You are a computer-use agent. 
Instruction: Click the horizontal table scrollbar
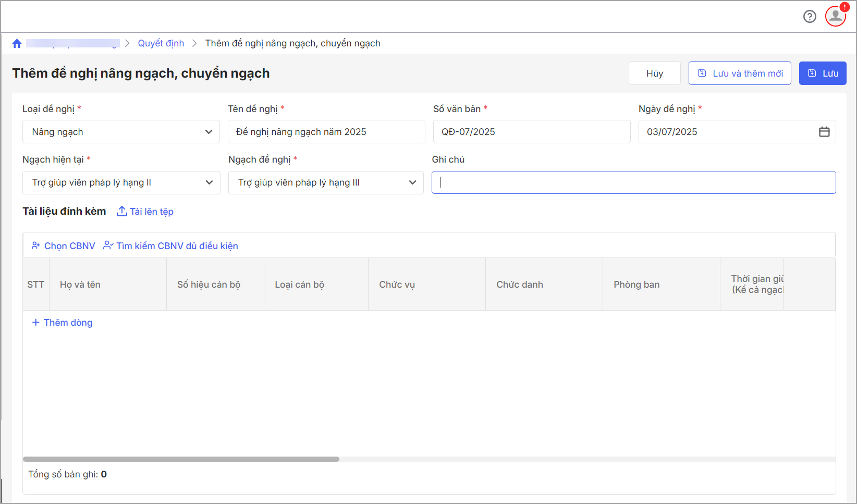pyautogui.click(x=181, y=459)
